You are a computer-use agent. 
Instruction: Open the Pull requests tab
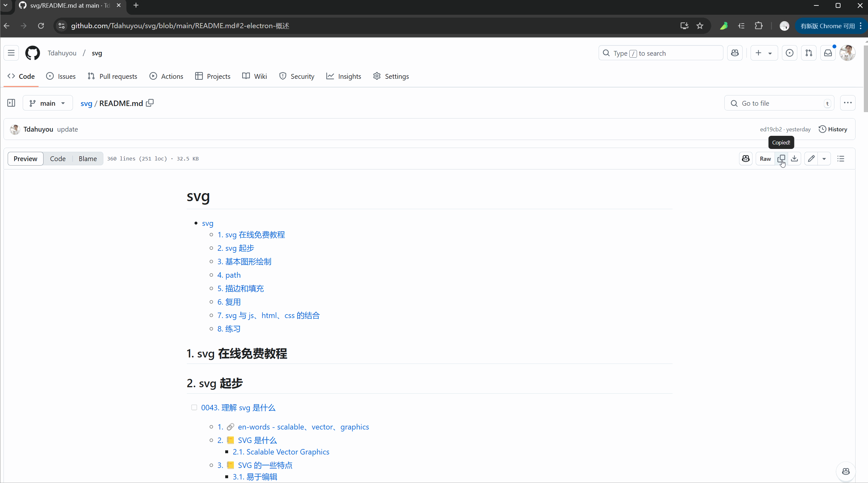coord(112,76)
